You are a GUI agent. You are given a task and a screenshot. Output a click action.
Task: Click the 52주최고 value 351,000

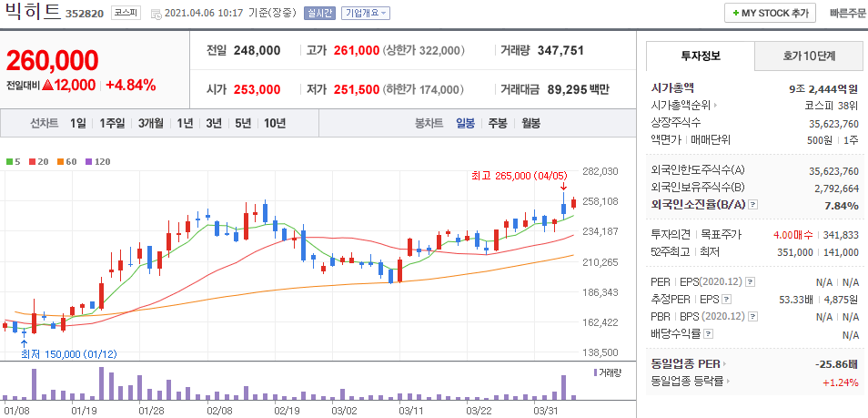point(797,252)
